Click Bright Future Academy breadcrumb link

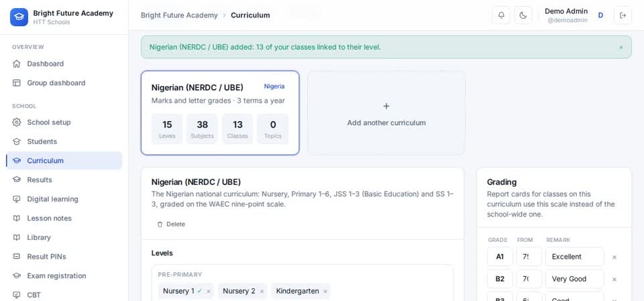pyautogui.click(x=179, y=15)
